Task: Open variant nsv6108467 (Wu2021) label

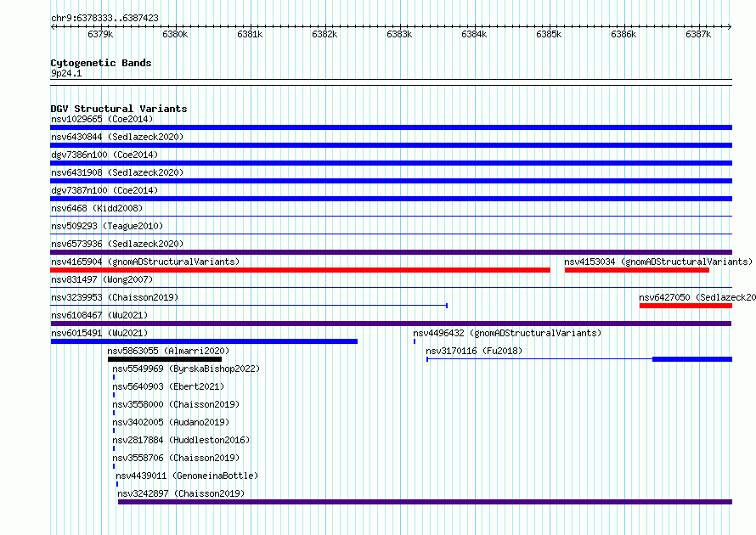Action: click(99, 315)
